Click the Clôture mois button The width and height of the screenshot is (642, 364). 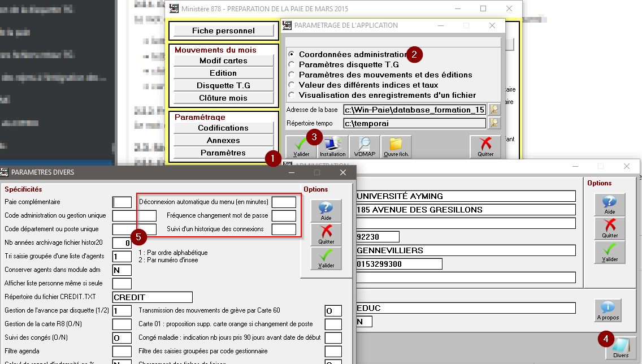click(x=223, y=98)
